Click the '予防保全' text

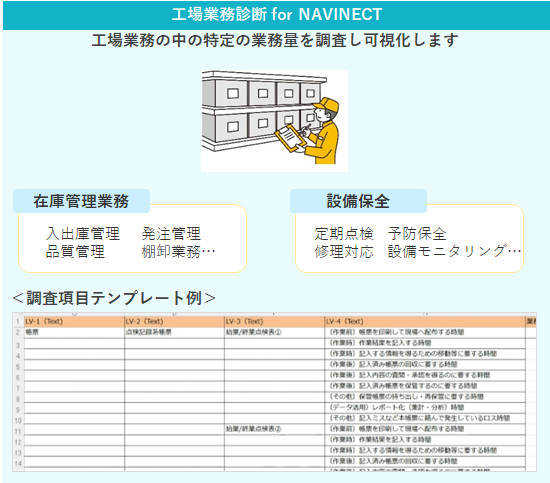tap(417, 234)
